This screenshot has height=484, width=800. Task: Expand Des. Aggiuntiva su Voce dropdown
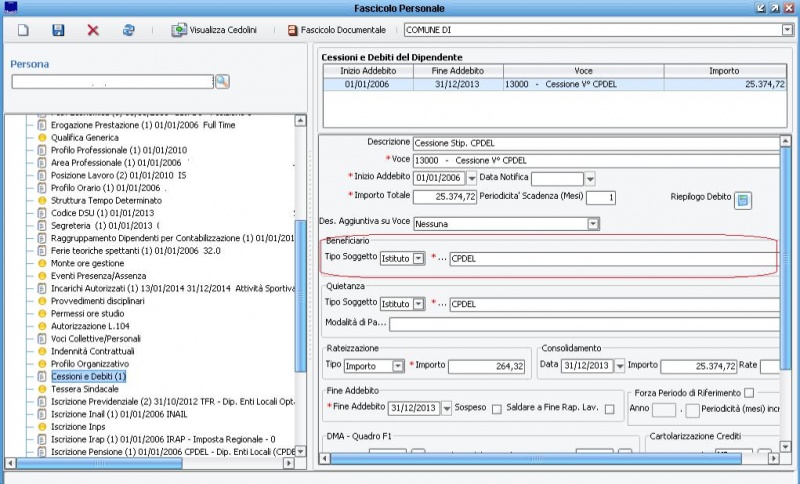tap(593, 224)
